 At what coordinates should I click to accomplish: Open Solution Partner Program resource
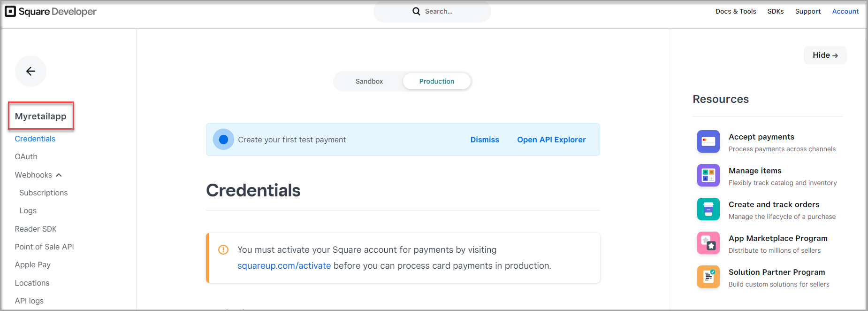(x=777, y=272)
